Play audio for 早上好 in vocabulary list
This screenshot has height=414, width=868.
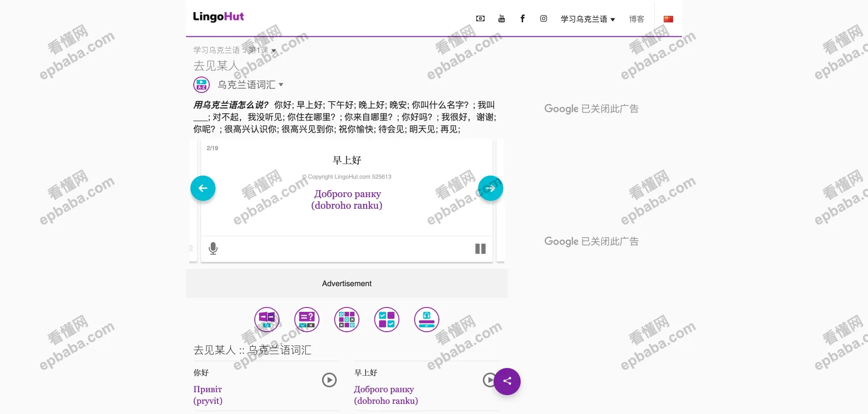coord(489,380)
